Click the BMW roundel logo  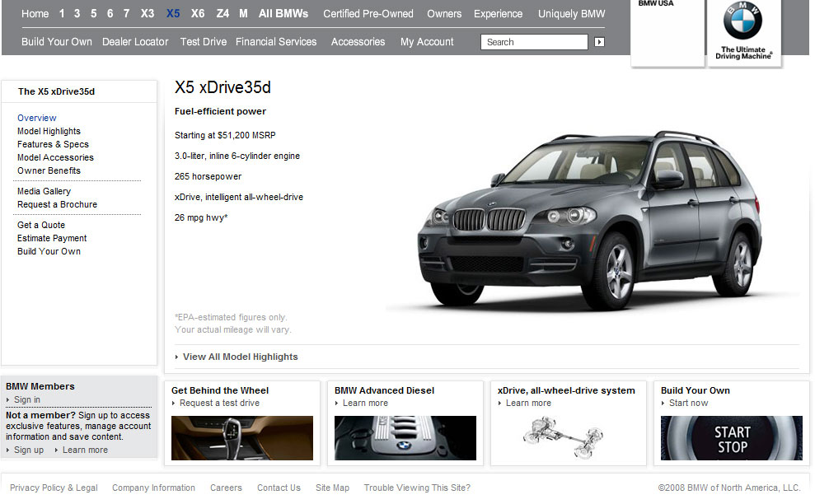coord(743,21)
